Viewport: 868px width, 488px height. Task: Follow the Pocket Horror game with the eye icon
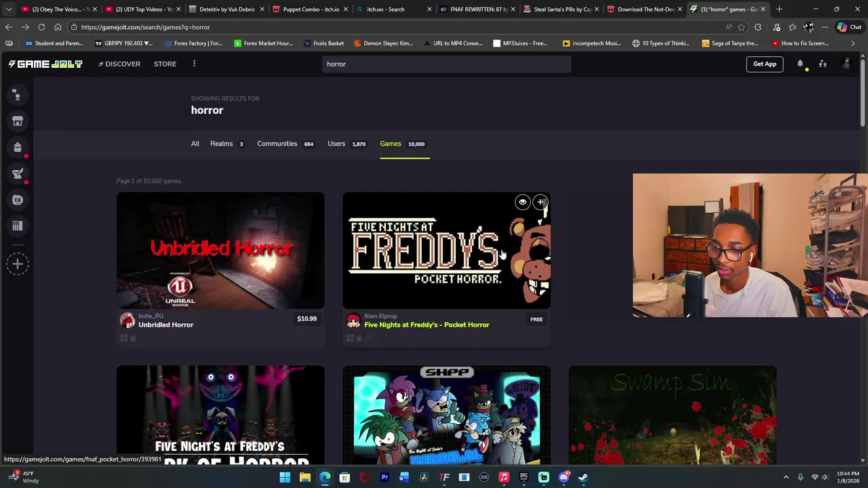coord(522,202)
